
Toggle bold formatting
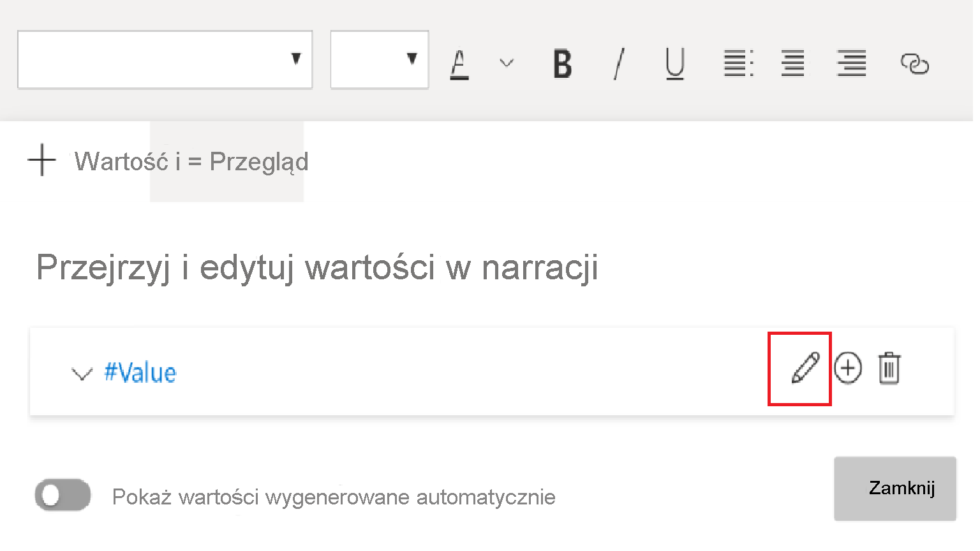tap(563, 64)
